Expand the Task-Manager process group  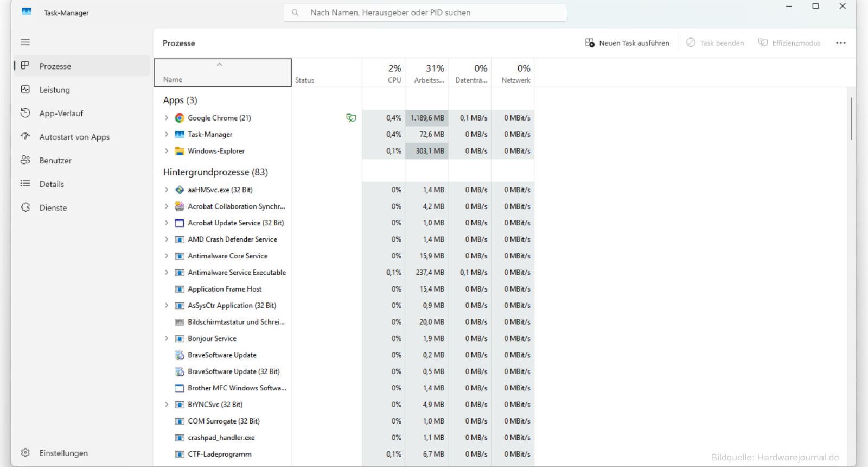[x=167, y=134]
